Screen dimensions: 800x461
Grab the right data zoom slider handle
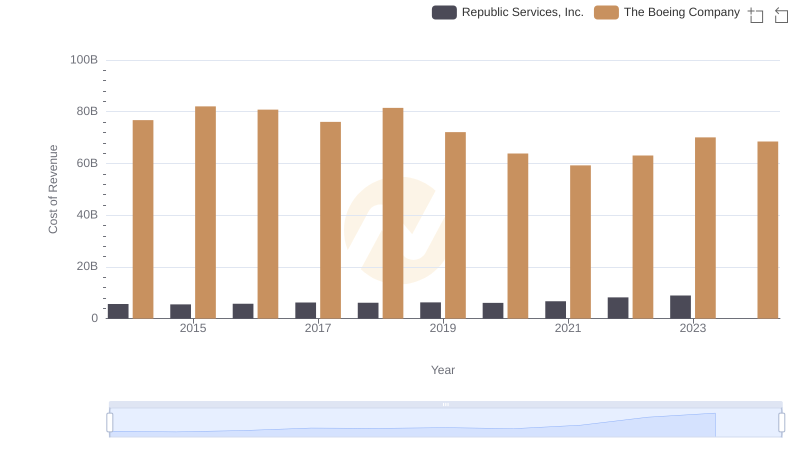click(x=782, y=423)
